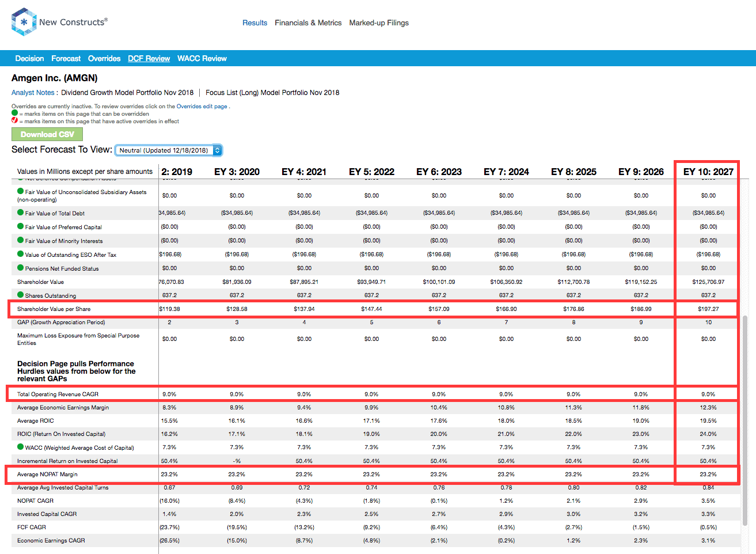Open the DCF Review page
Viewport: 756px width, 554px height.
coord(149,58)
